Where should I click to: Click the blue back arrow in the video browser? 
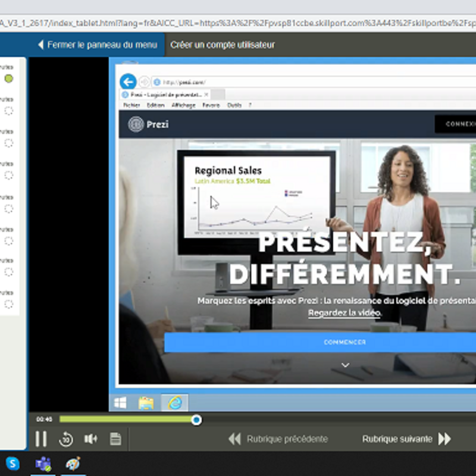(x=128, y=82)
